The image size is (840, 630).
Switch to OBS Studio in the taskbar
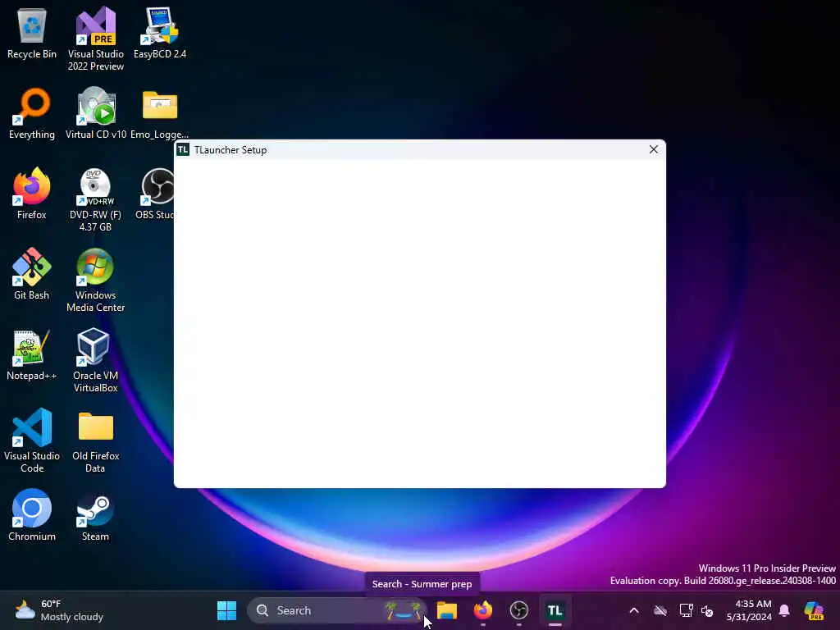[518, 610]
